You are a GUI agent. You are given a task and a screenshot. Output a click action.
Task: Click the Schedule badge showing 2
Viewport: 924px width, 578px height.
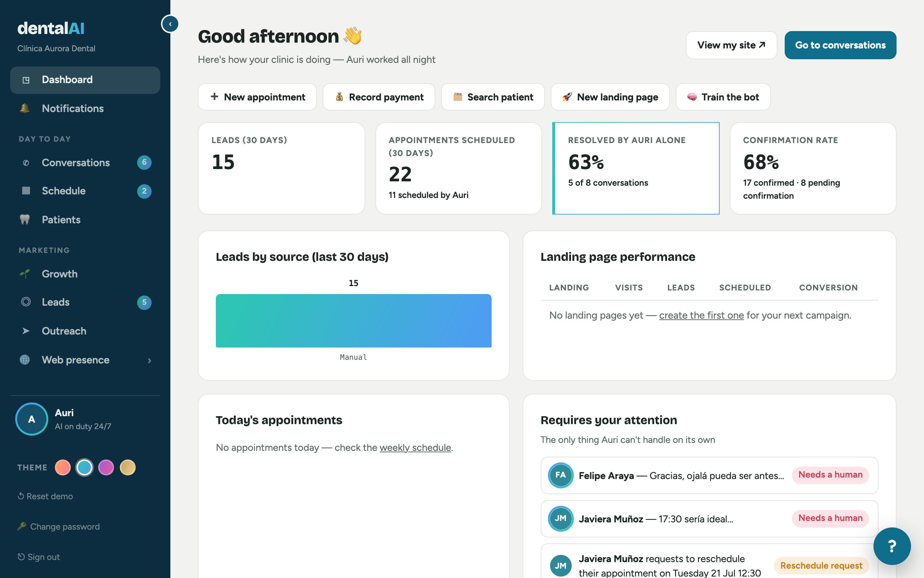click(144, 191)
